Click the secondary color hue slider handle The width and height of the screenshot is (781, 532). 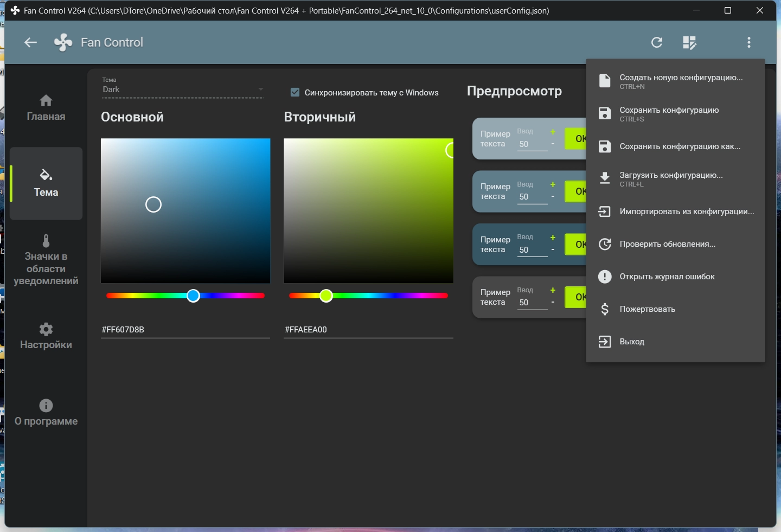[326, 296]
